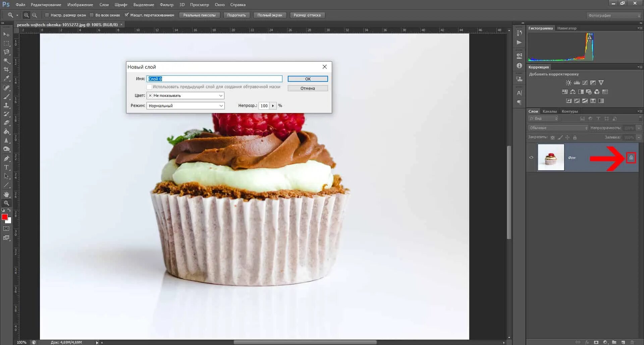Open the Character panel icon
This screenshot has height=345, width=644.
(519, 93)
